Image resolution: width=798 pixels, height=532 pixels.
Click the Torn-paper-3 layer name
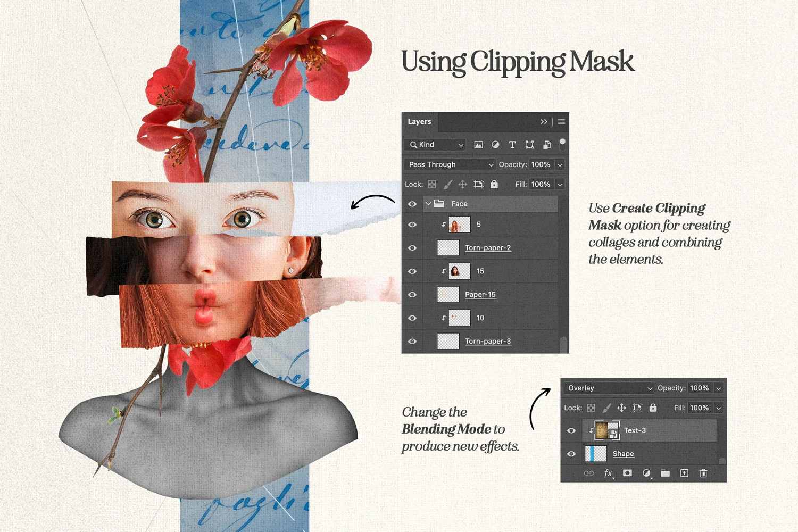pyautogui.click(x=488, y=342)
